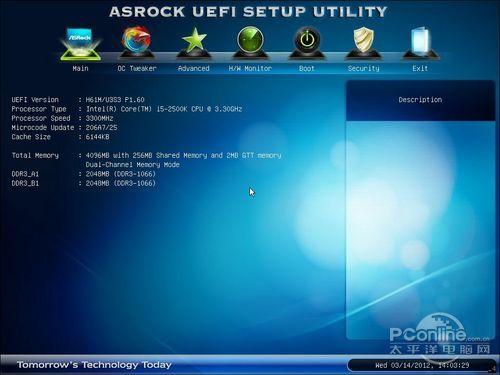Click the date and time in status bar
Screen dimensions: 500x375
422,365
